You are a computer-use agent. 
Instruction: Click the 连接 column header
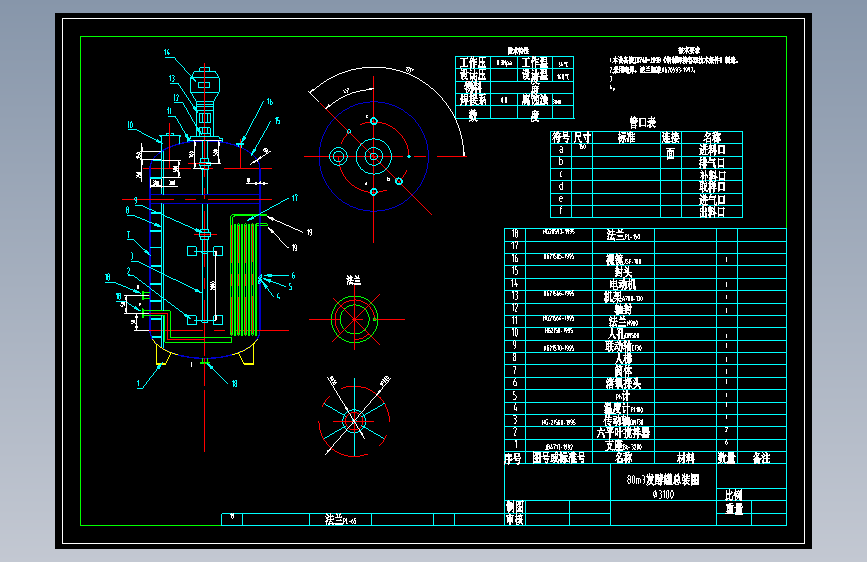[x=671, y=137]
